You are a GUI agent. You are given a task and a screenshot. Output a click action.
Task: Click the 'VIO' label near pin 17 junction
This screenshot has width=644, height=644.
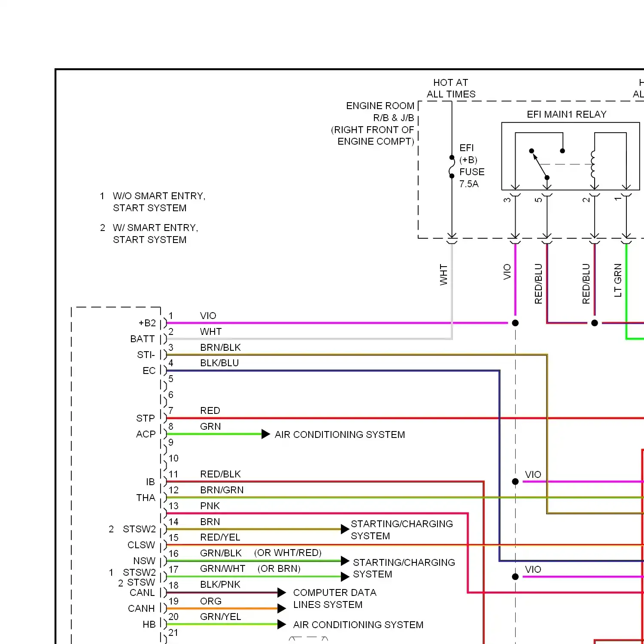click(x=533, y=569)
